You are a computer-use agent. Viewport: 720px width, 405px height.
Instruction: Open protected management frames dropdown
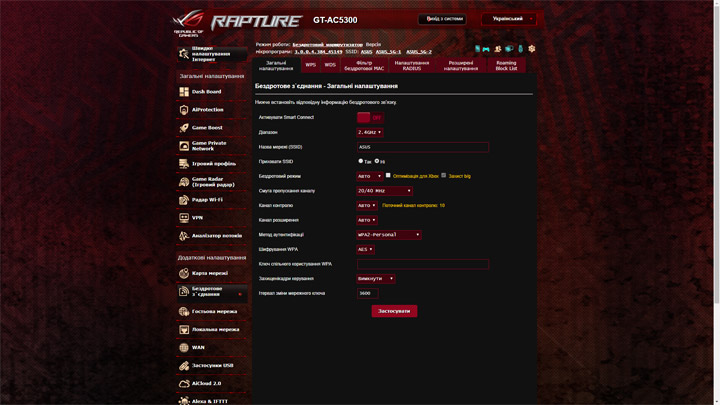click(376, 279)
